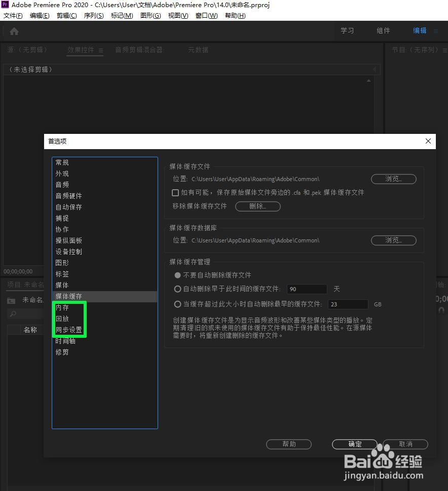The height and width of the screenshot is (491, 448).
Task: Open the 帮助(H) menu
Action: [235, 16]
